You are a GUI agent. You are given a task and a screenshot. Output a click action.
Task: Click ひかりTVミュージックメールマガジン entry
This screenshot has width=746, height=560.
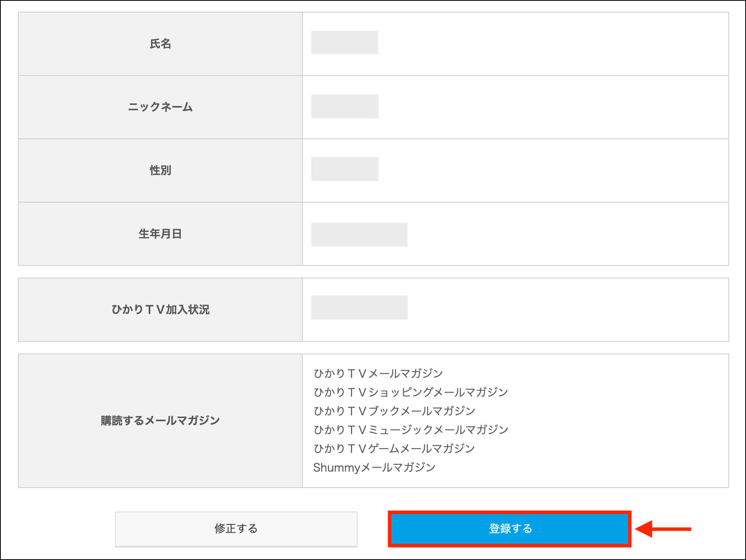410,430
